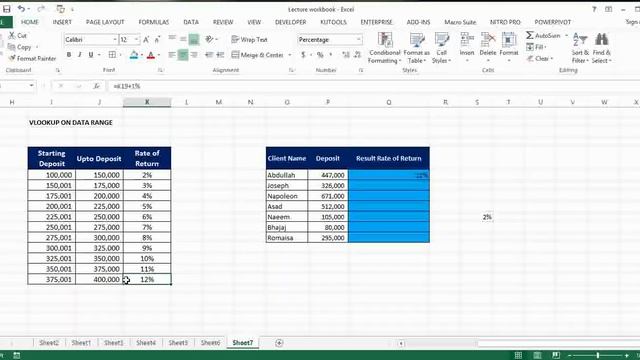Viewport: 640px width, 360px height.
Task: Click the dollar Accounting format icon
Action: pos(303,55)
